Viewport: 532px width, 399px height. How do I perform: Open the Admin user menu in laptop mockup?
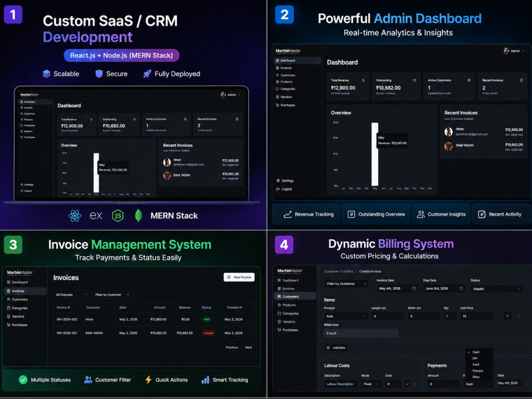[x=230, y=95]
